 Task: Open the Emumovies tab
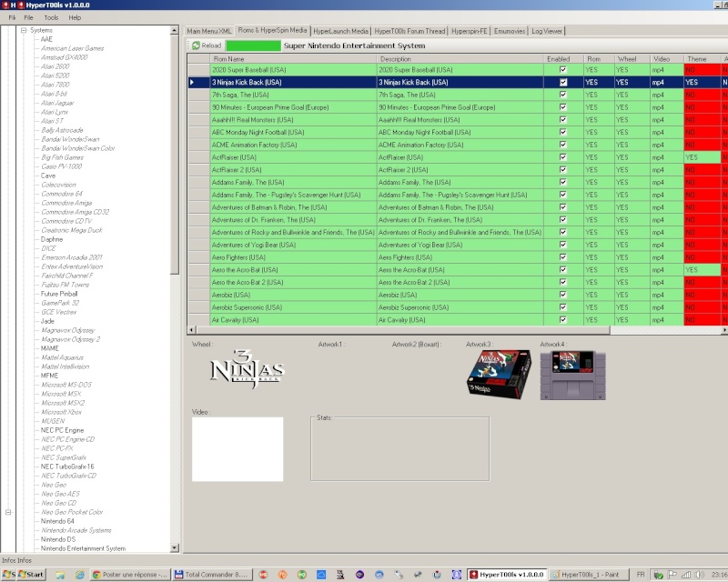pyautogui.click(x=510, y=31)
